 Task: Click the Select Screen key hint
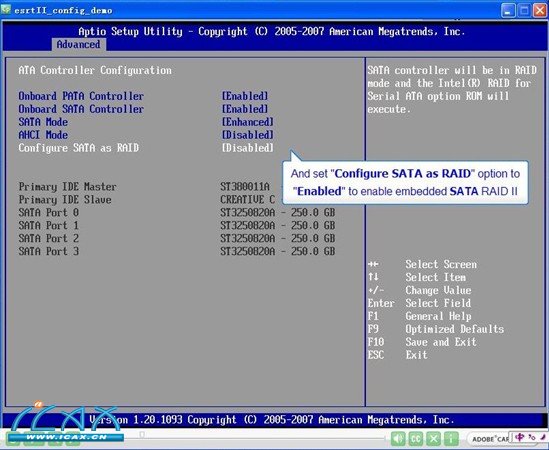[x=422, y=264]
